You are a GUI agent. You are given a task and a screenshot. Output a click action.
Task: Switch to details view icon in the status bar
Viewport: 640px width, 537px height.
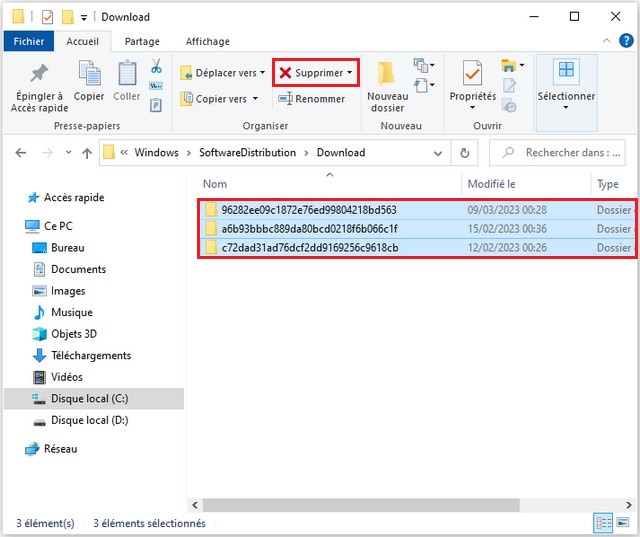[x=604, y=523]
